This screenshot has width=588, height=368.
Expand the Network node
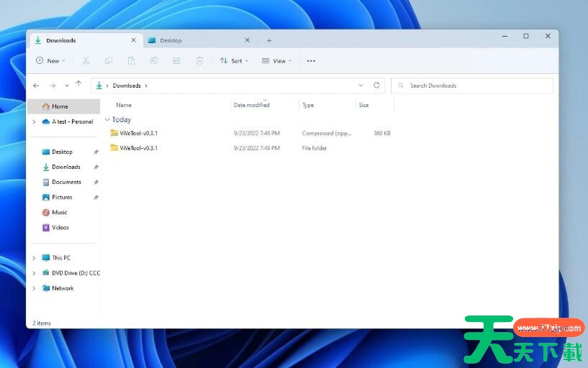(34, 288)
